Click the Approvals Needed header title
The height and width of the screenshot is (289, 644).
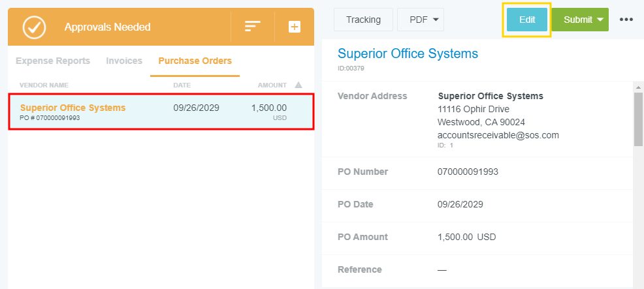(x=107, y=27)
